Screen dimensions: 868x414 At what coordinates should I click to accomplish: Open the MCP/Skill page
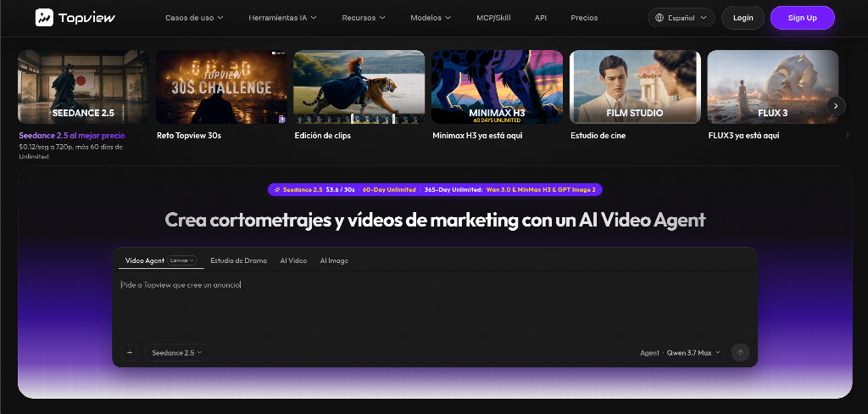point(493,18)
